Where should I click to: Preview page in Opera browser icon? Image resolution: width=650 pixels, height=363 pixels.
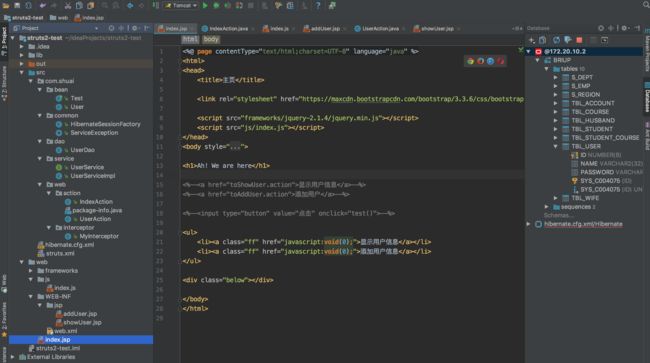coord(500,61)
